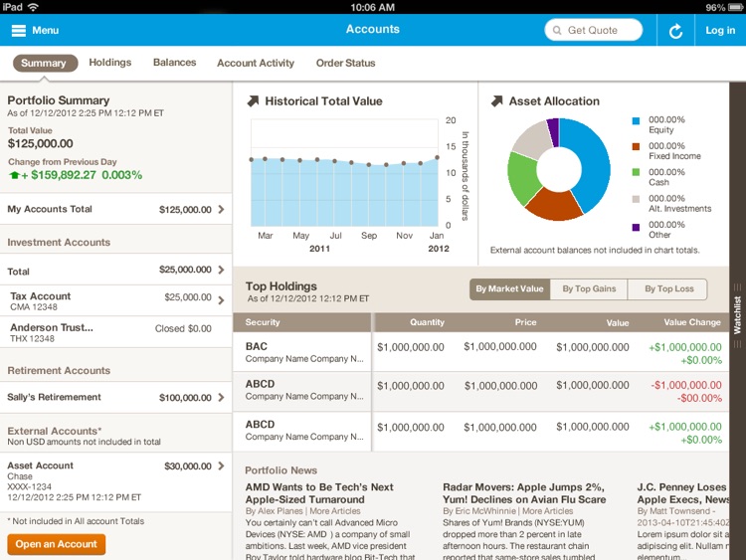
Task: Click Total Value $125,000.00 amount
Action: (41, 143)
